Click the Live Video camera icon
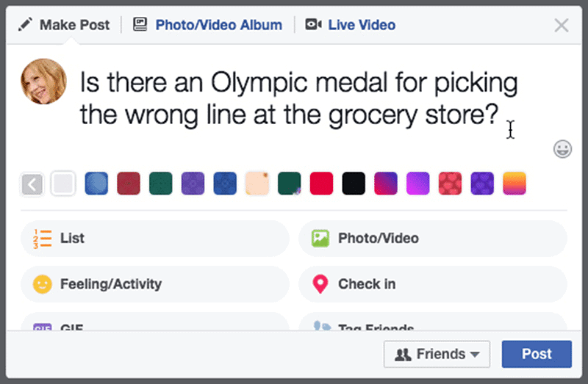588x384 pixels. pos(313,25)
